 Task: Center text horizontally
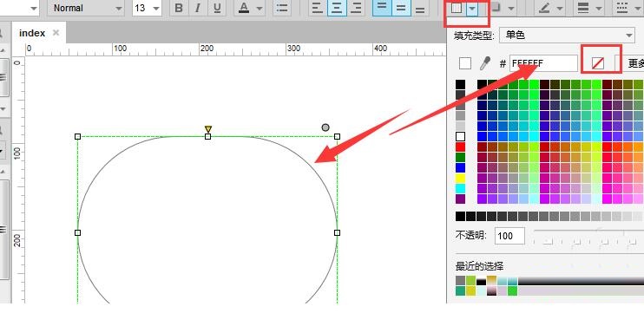pyautogui.click(x=337, y=8)
